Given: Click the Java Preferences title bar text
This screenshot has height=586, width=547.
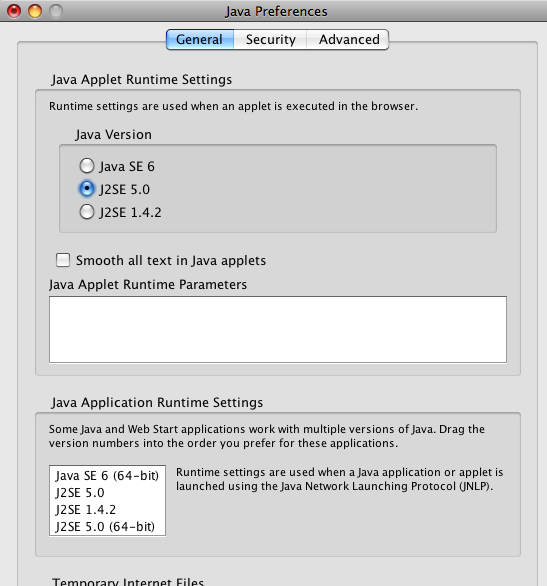Looking at the screenshot, I should [x=276, y=11].
